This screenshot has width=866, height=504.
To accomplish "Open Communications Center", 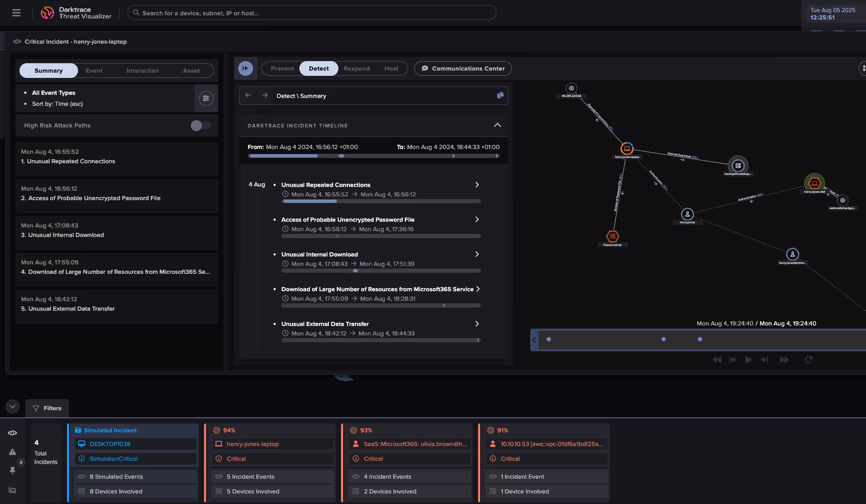I will [x=463, y=68].
